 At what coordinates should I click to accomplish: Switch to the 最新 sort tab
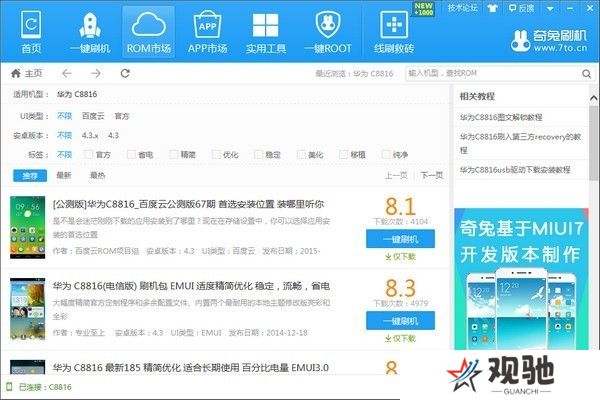[64, 175]
